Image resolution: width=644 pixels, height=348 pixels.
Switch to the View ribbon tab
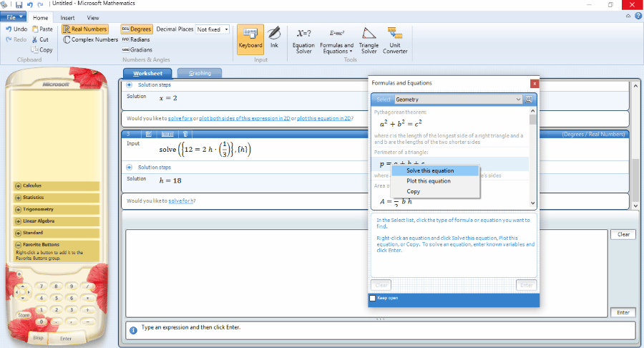pos(93,18)
